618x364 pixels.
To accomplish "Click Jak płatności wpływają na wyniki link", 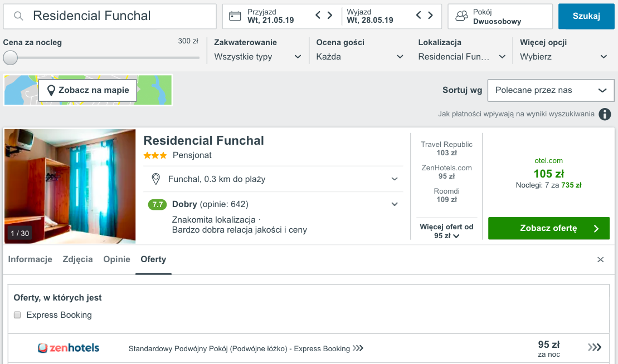I will pos(516,114).
